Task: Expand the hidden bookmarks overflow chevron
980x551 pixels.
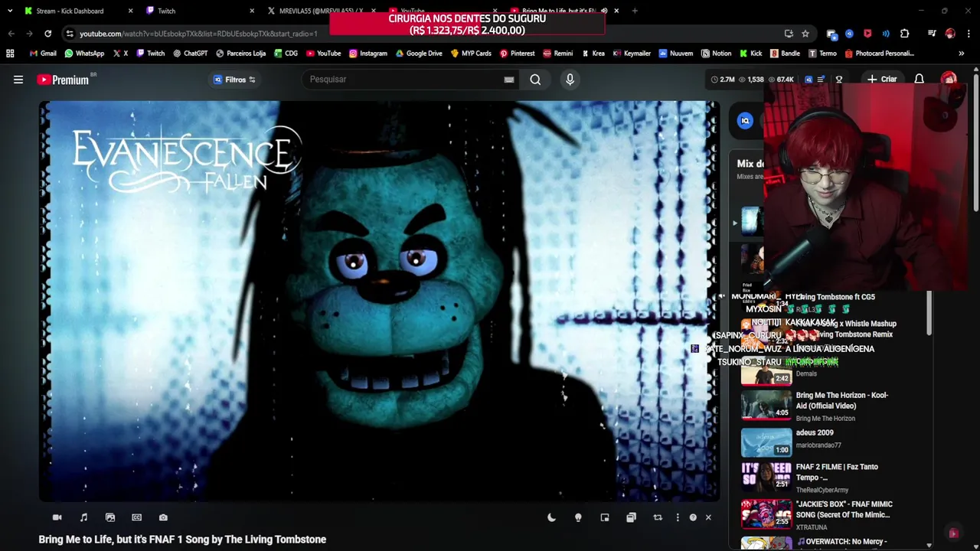Action: click(961, 54)
